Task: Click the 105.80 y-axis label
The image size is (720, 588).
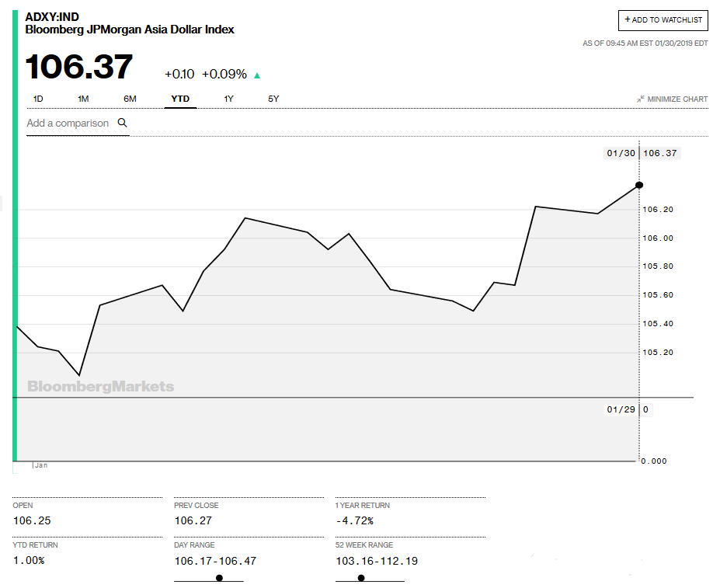Action: tap(658, 266)
